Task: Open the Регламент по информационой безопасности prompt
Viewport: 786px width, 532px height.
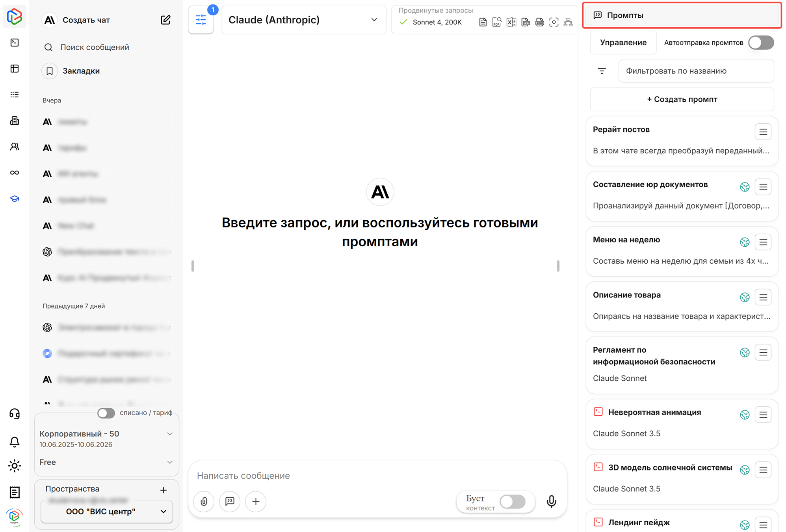Action: point(682,365)
